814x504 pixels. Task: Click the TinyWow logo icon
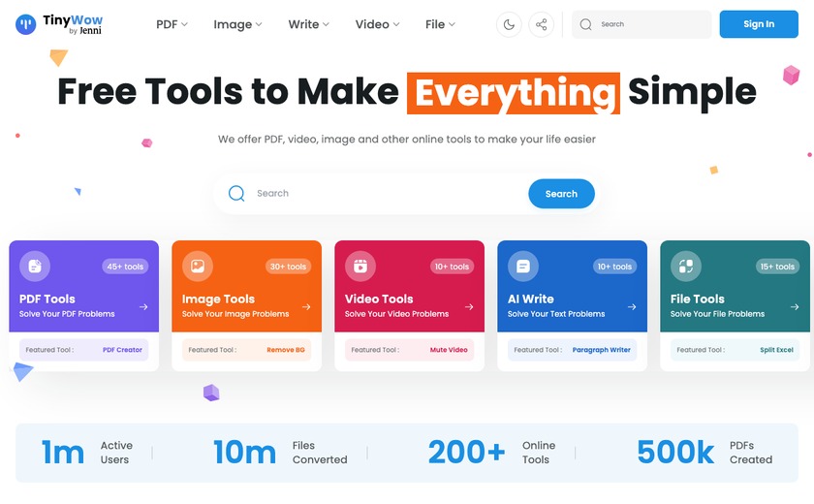tap(26, 24)
